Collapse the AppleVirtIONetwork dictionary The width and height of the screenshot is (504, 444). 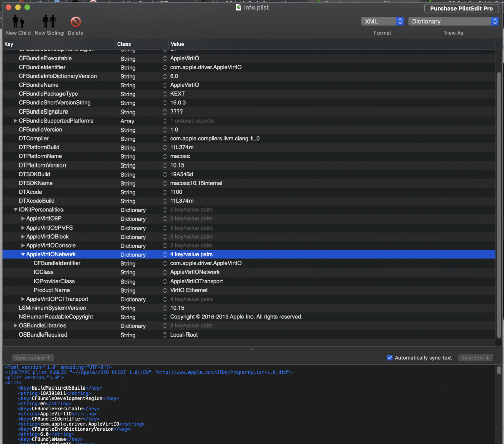(x=23, y=254)
